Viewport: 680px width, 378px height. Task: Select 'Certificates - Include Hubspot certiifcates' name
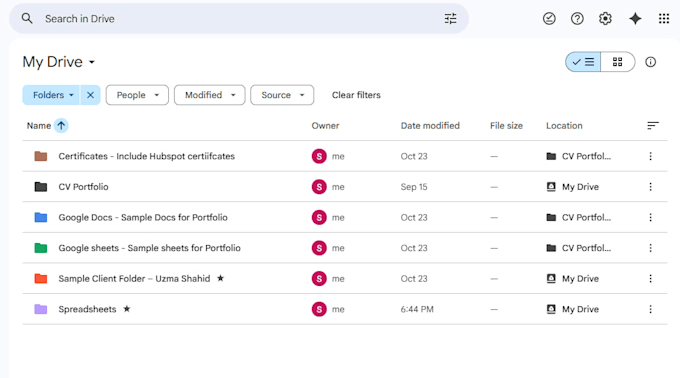(x=147, y=156)
